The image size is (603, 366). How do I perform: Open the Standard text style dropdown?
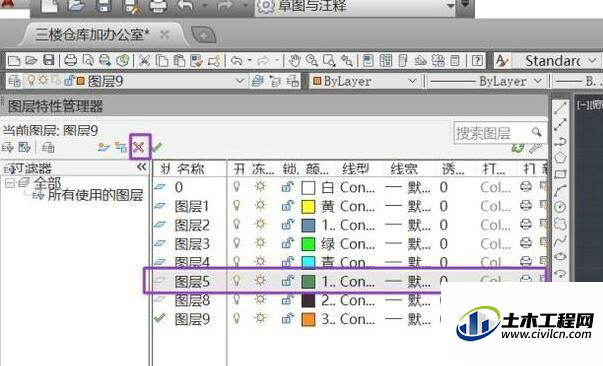coord(593,60)
